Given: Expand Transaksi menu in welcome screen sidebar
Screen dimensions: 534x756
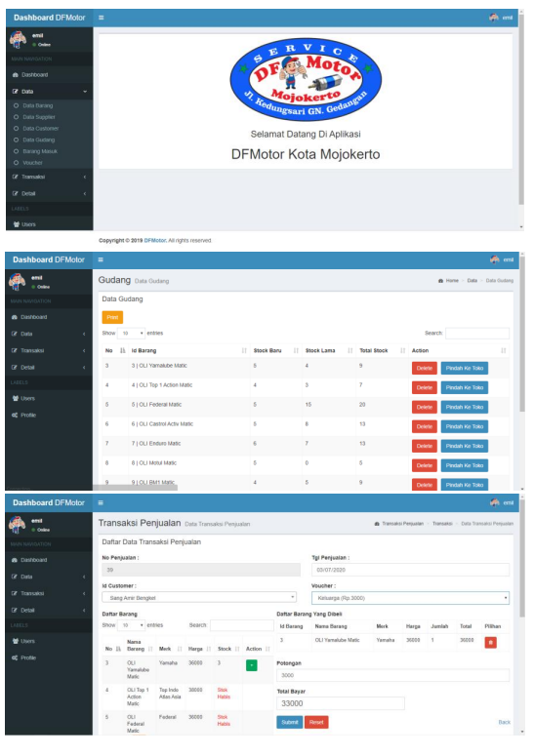Looking at the screenshot, I should pos(49,177).
